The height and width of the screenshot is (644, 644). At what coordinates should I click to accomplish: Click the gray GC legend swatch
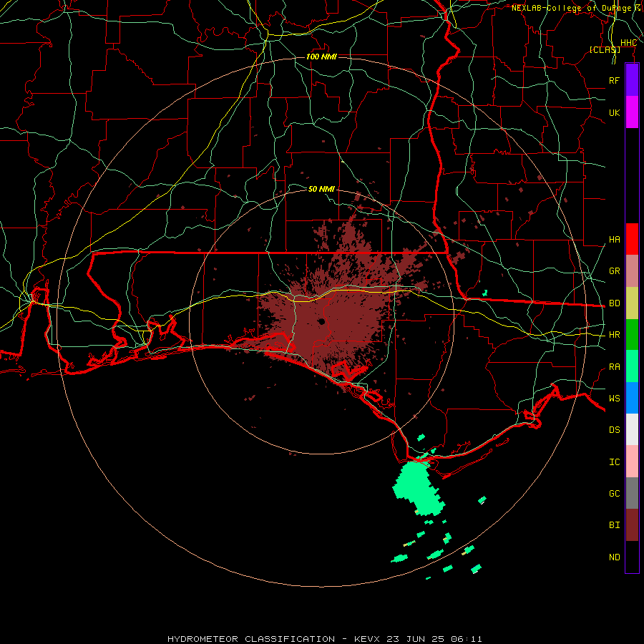click(x=632, y=493)
